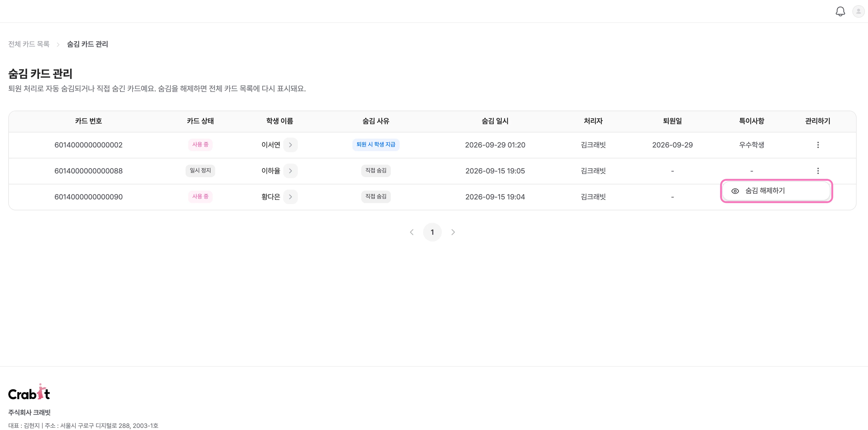The image size is (868, 430).
Task: Open the three-dot menu for 이서연 row
Action: pos(818,145)
